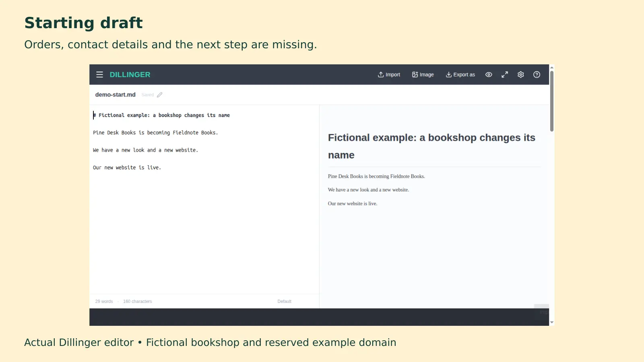Click the upload icon beside Import
The height and width of the screenshot is (362, 644).
(x=381, y=74)
